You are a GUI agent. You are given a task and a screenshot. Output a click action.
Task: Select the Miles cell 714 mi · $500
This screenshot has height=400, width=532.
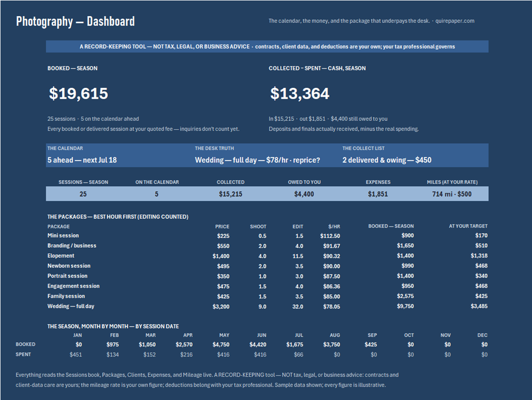coord(452,194)
